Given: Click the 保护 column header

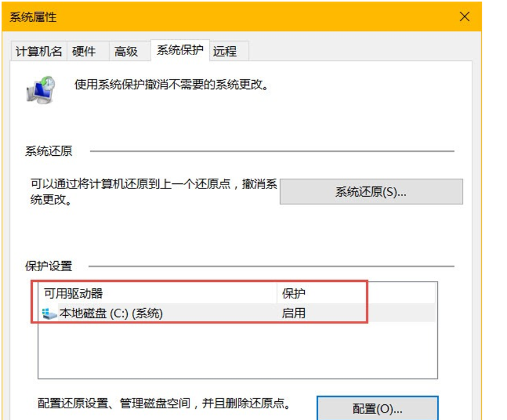Looking at the screenshot, I should 294,293.
